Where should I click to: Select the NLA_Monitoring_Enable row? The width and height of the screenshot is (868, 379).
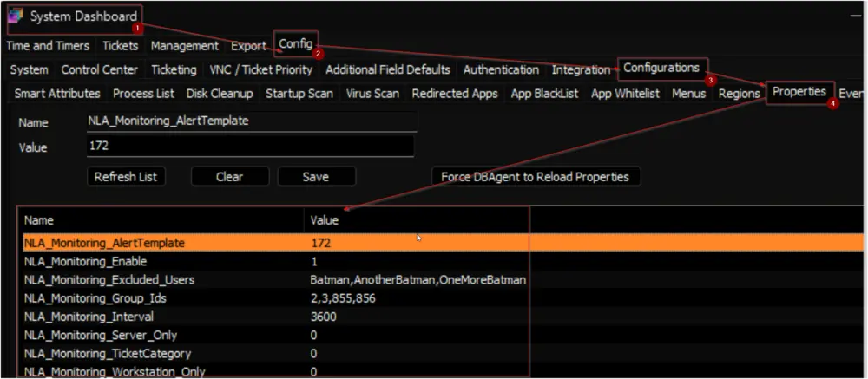tap(441, 261)
